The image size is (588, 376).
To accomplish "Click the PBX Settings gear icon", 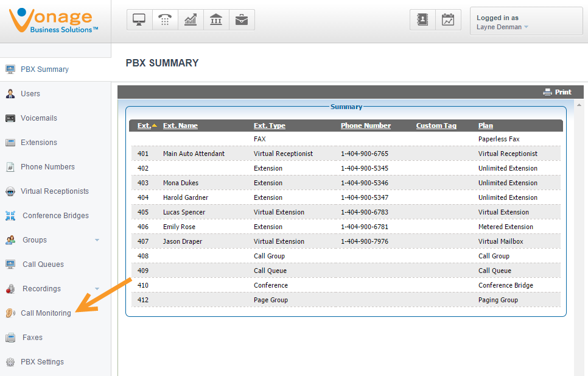I will pyautogui.click(x=10, y=362).
